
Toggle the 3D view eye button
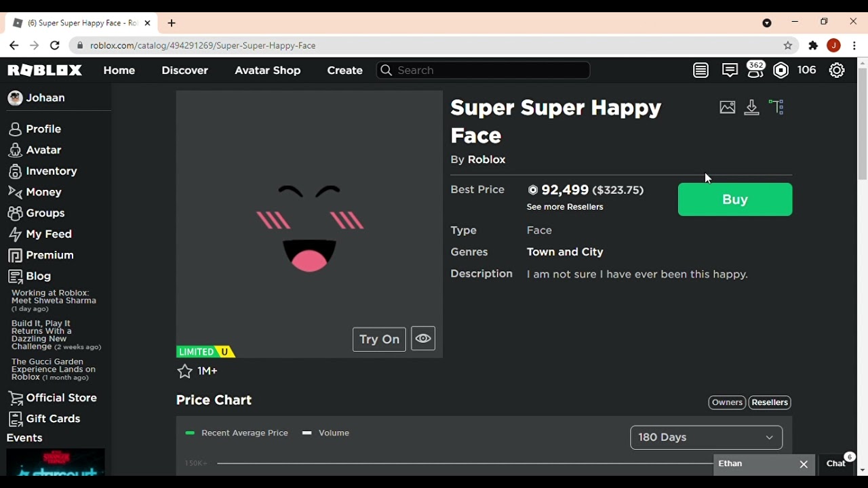coord(423,339)
